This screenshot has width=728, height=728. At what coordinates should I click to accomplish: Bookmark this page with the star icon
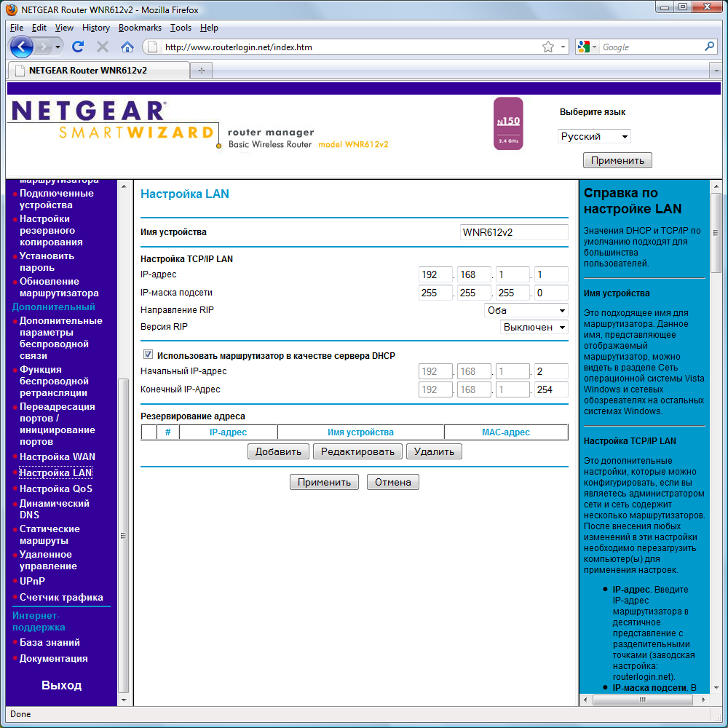[x=548, y=47]
